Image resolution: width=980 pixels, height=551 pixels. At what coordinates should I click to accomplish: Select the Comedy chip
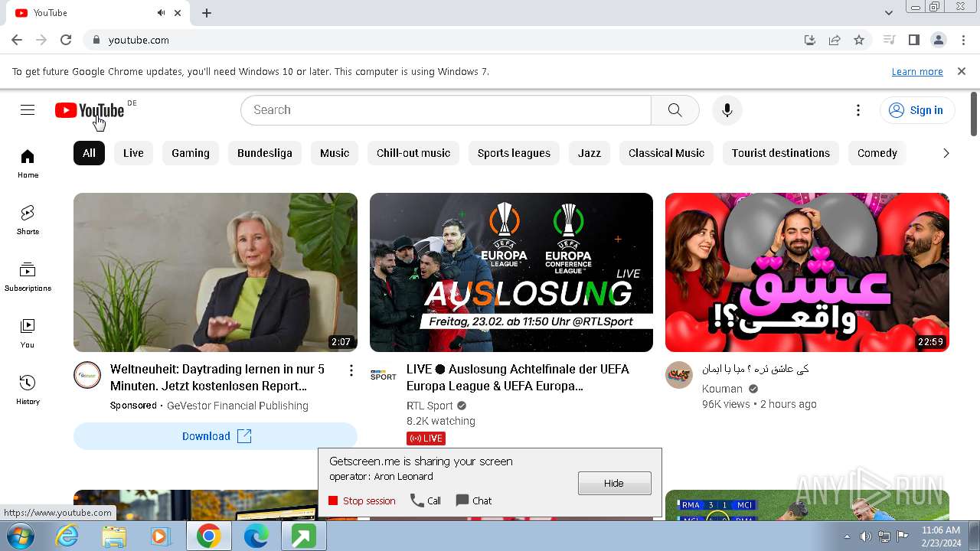click(877, 153)
